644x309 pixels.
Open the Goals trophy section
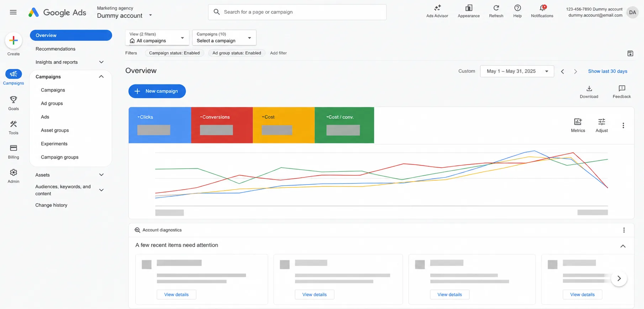(x=14, y=103)
